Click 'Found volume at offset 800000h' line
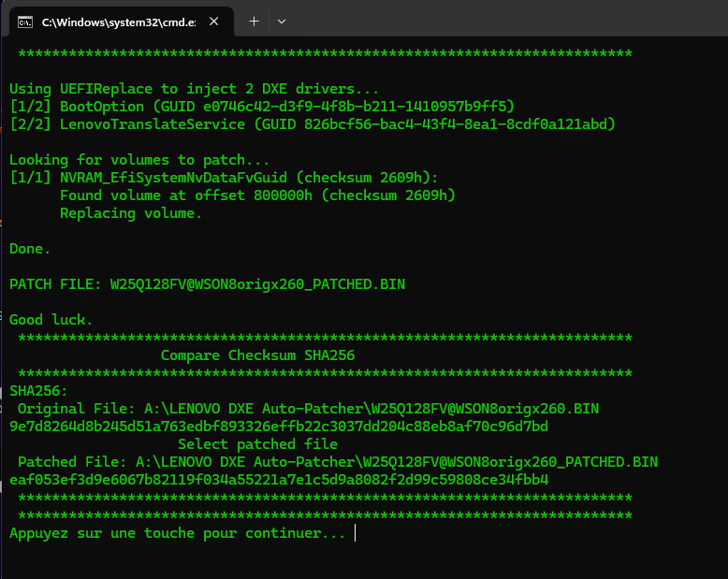Screen dimensions: 728x579 (x=257, y=195)
